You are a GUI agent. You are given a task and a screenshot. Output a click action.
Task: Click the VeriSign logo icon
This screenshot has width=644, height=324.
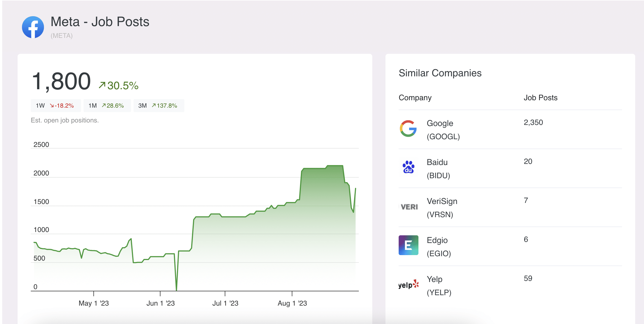tap(409, 207)
